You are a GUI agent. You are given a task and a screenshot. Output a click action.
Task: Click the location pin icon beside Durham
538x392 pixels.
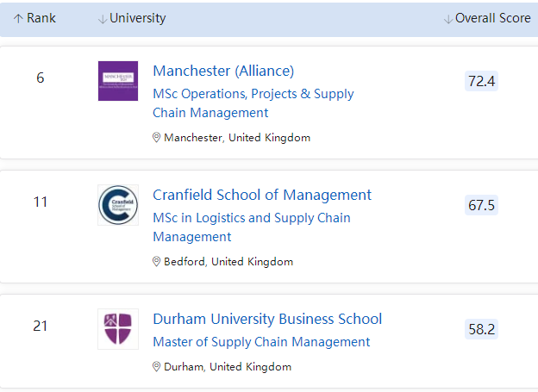157,367
